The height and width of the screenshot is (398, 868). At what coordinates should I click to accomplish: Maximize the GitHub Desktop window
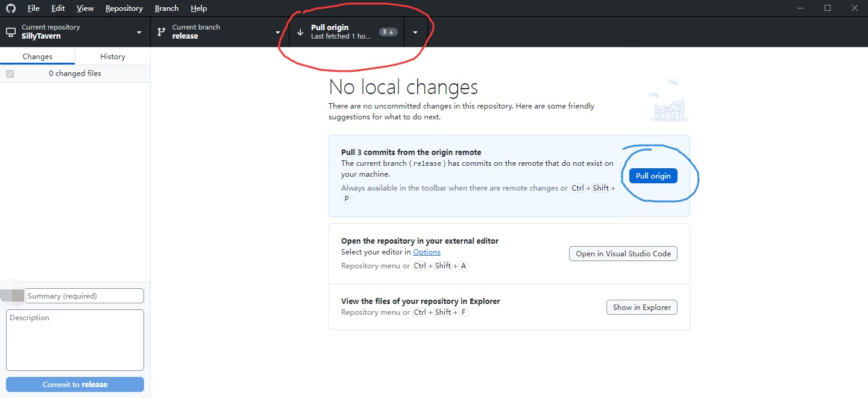(828, 8)
